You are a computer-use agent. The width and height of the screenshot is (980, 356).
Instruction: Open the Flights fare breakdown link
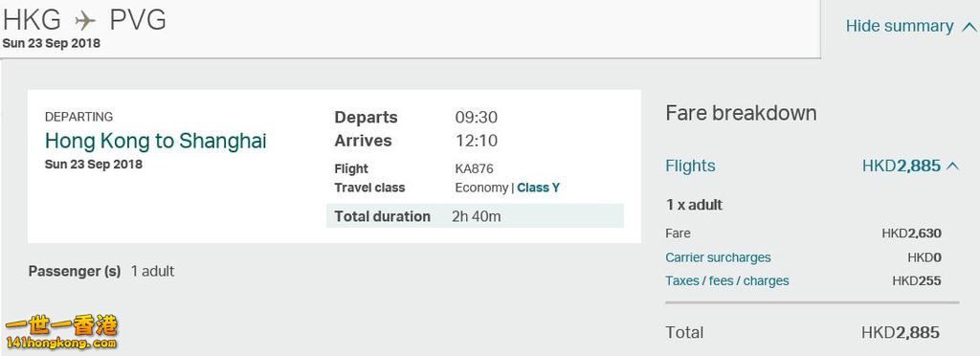[690, 167]
